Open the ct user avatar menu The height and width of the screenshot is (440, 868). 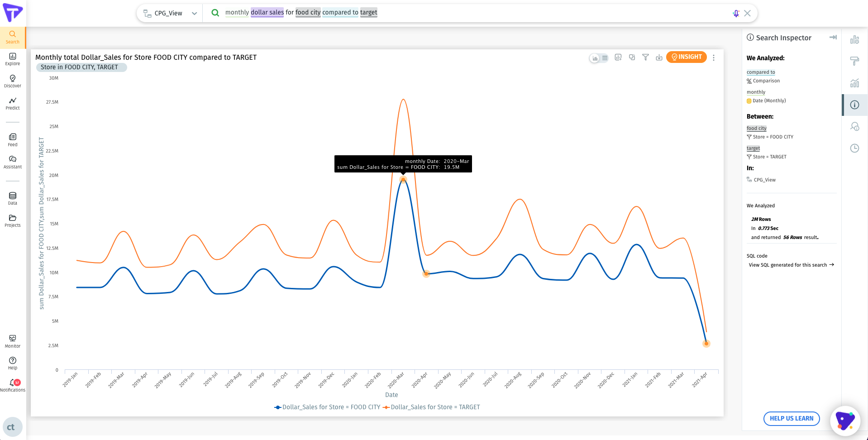click(x=12, y=427)
